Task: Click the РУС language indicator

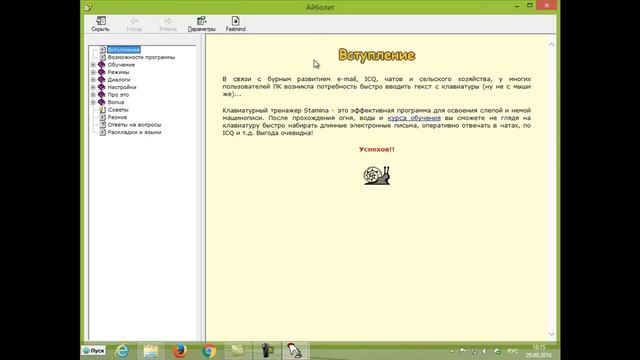Action: tap(513, 351)
